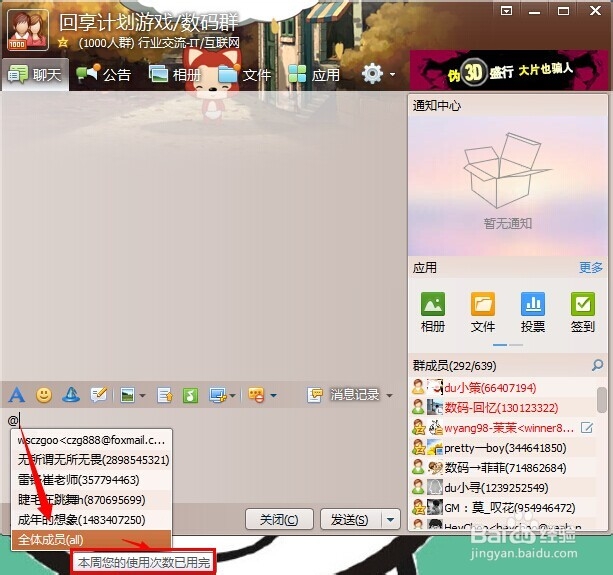Expand the settings gear dropdown arrow
613x575 pixels.
point(392,74)
